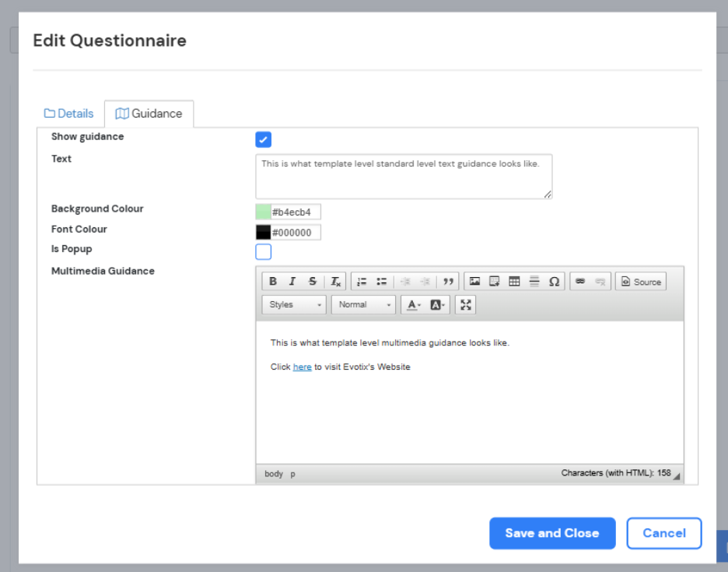Open the Styles dropdown
This screenshot has height=572, width=728.
click(294, 305)
